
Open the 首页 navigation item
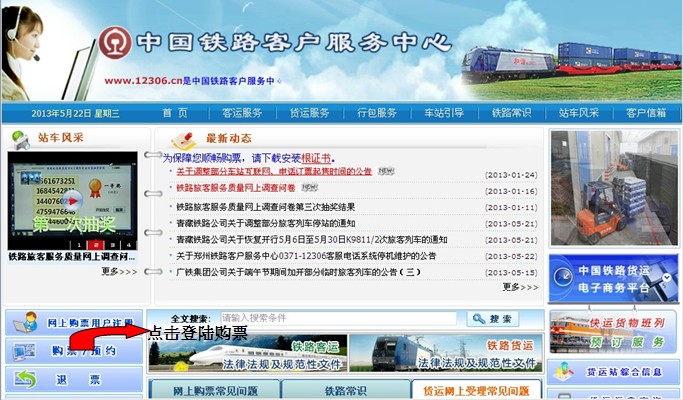coord(175,113)
